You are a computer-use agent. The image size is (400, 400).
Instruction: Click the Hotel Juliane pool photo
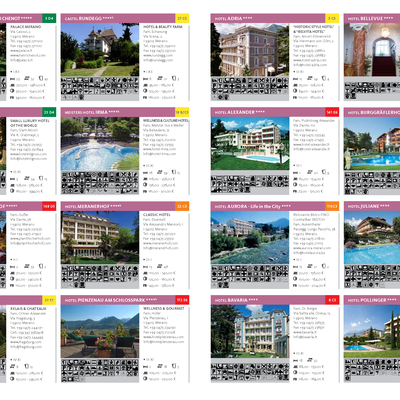tap(372, 238)
